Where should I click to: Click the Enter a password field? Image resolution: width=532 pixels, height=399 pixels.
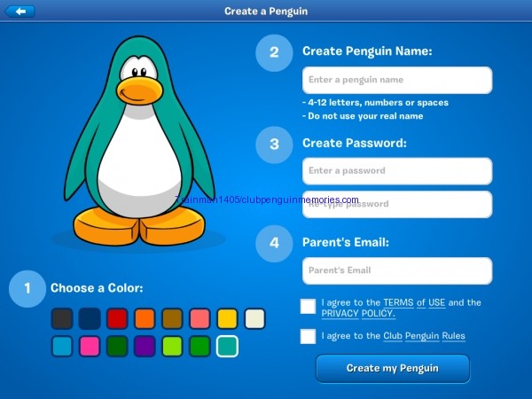396,170
